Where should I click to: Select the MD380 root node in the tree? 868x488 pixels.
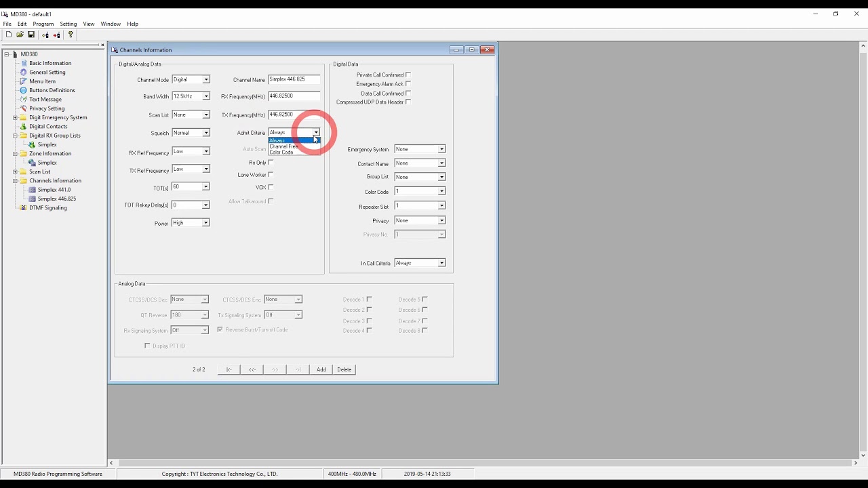click(x=29, y=54)
